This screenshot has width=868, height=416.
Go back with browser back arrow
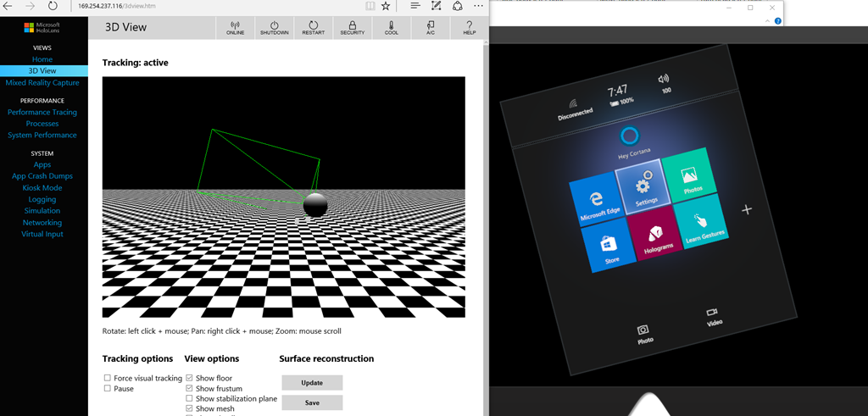(x=8, y=6)
